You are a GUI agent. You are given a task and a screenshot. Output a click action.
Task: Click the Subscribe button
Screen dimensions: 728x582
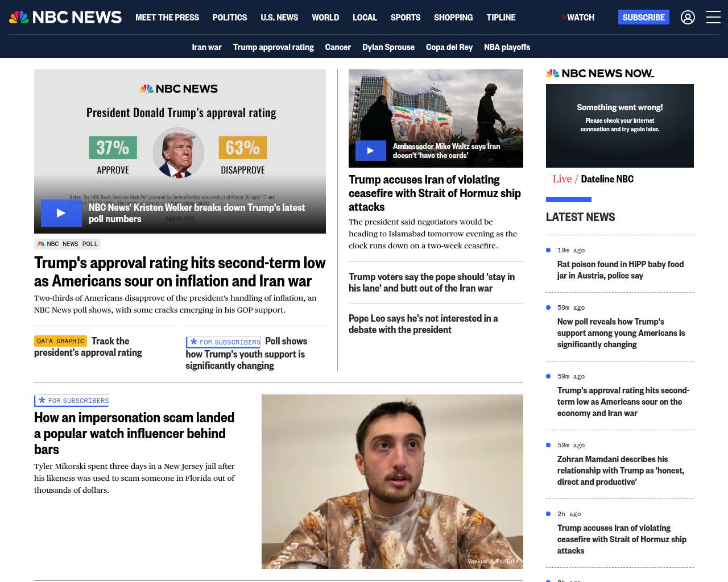pos(644,18)
